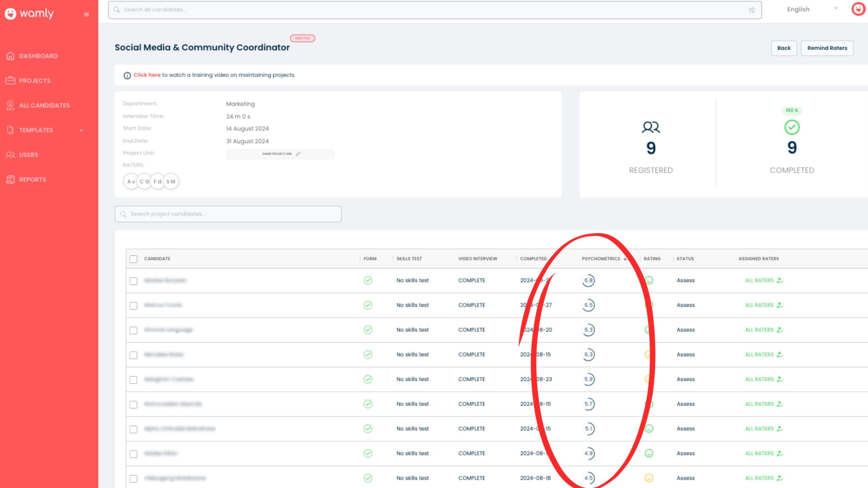Click the Wamly logo
This screenshot has height=488, width=868.
click(x=29, y=14)
